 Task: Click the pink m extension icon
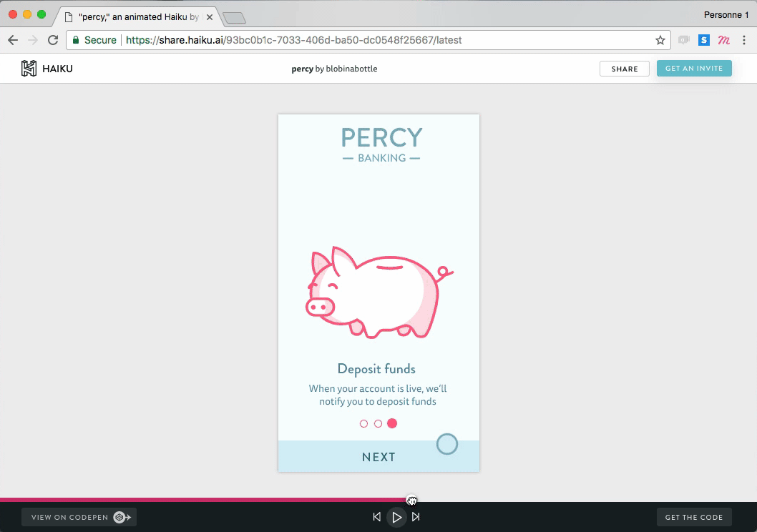724,41
